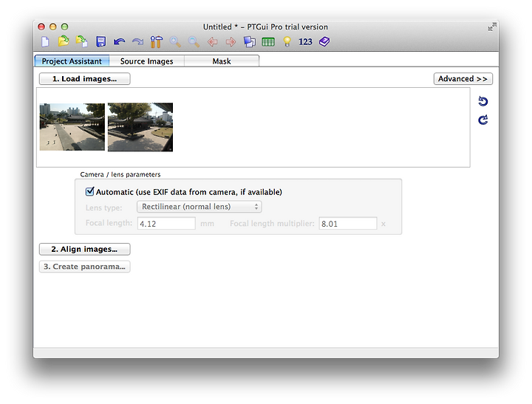Viewport: 532px width, 404px height.
Task: Click the zoom out magnifier icon
Action: [x=194, y=41]
